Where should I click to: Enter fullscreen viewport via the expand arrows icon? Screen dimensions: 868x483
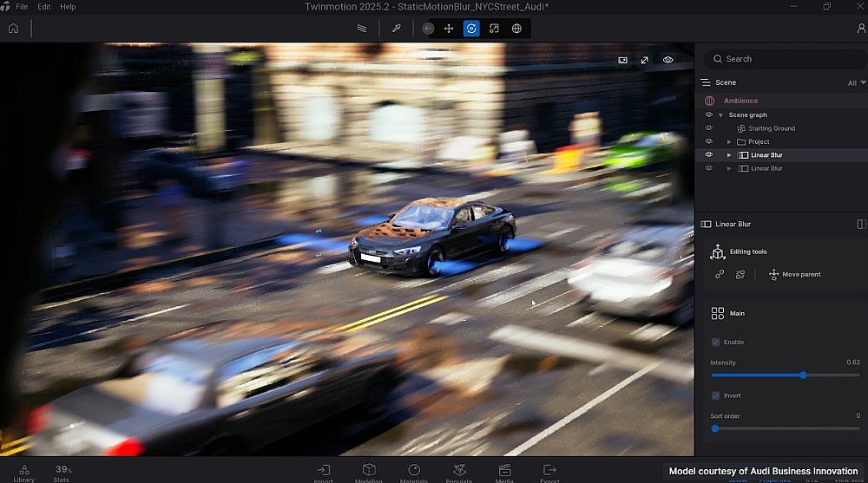(644, 60)
